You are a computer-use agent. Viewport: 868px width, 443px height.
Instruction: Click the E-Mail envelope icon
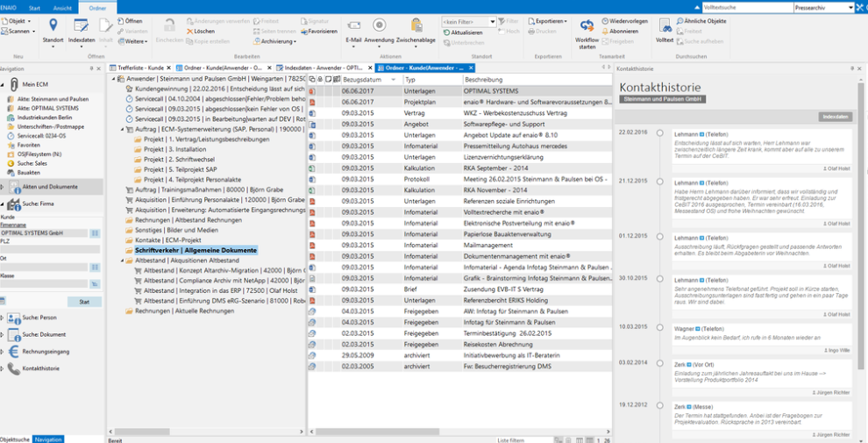(353, 25)
